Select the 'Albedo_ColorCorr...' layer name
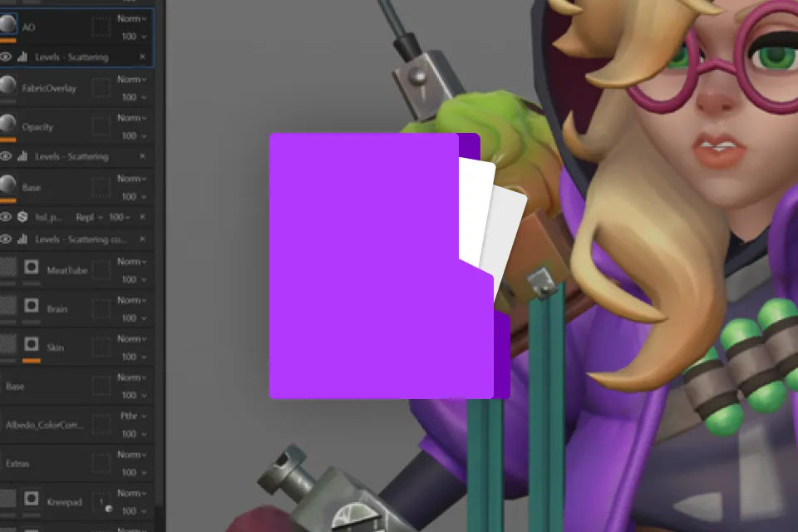Image resolution: width=798 pixels, height=532 pixels. (x=44, y=425)
